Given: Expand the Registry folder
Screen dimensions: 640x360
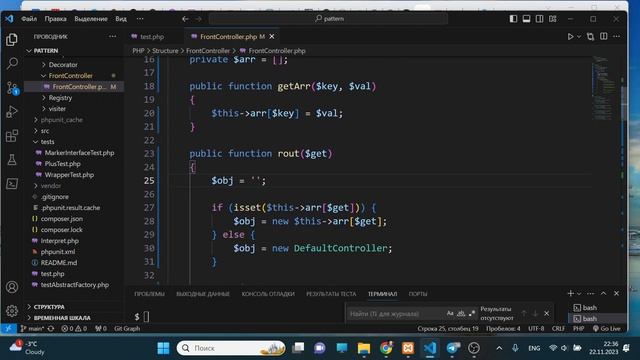Looking at the screenshot, I should [60, 98].
